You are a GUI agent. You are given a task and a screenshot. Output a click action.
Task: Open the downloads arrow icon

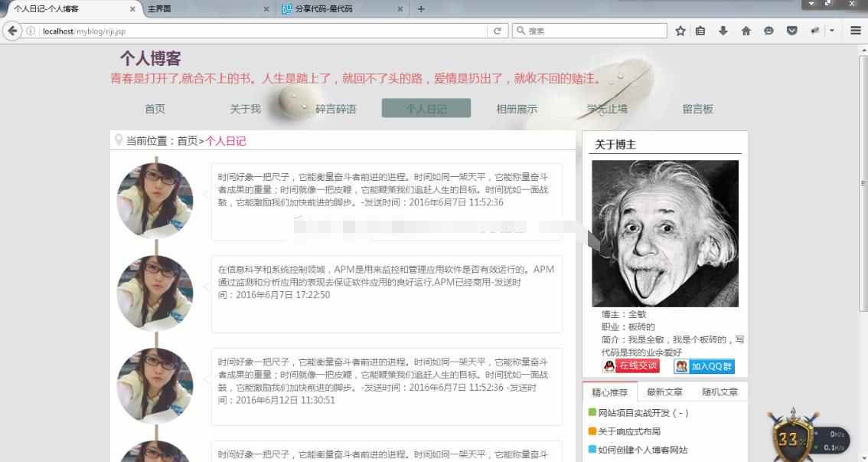coord(723,31)
